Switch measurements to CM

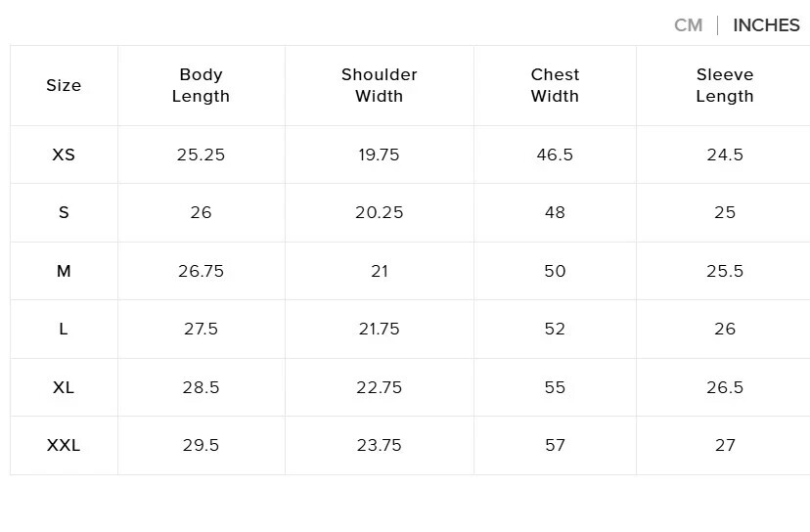point(688,25)
